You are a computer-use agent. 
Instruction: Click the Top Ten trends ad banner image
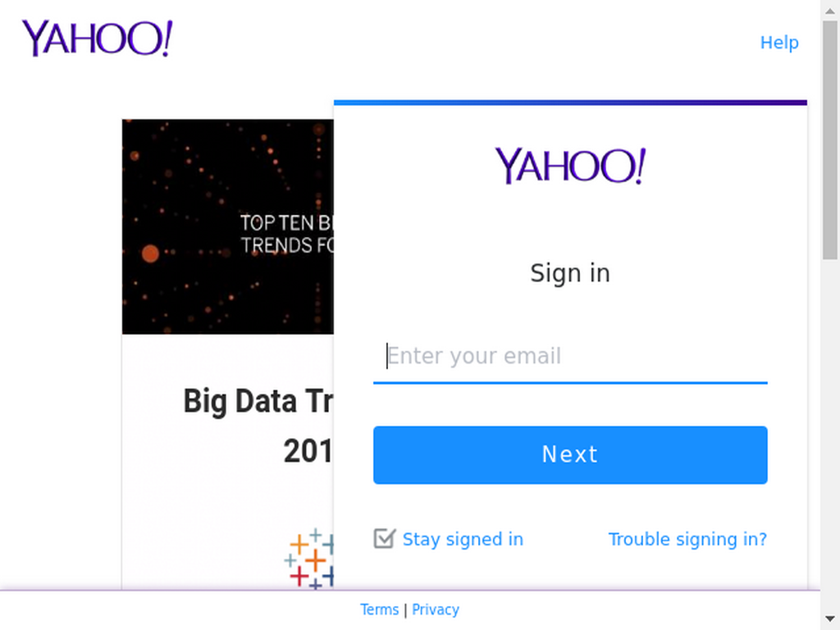(x=228, y=226)
